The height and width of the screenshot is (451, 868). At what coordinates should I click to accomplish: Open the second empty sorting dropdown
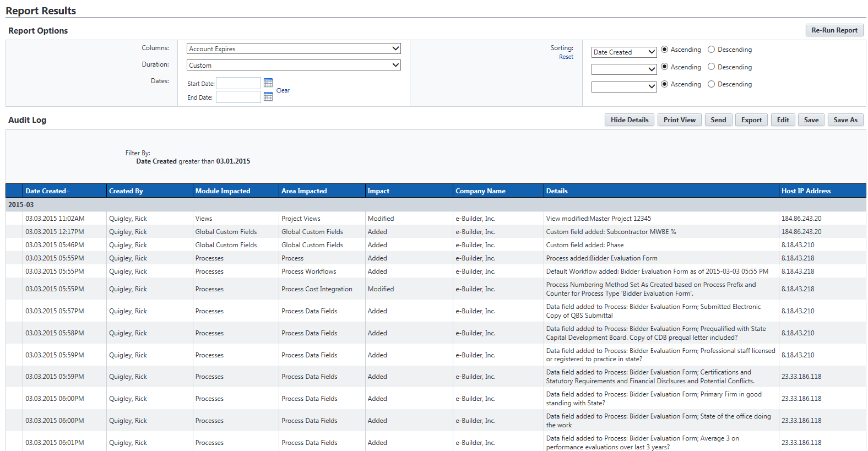point(623,69)
